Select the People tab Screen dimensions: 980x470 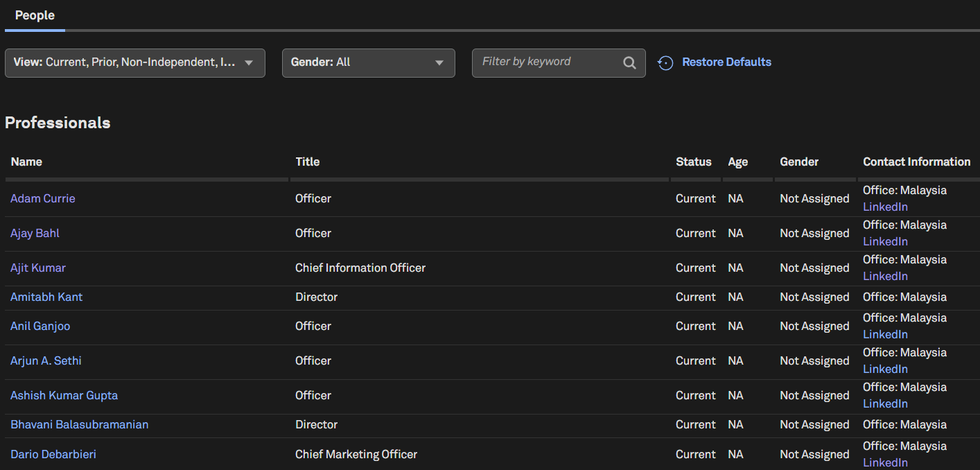coord(35,15)
